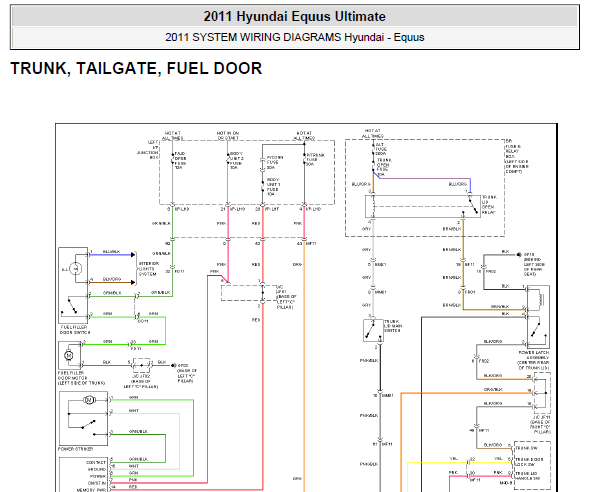
Task: Click the "TRUNK LID MAIN SWITCH" label
Action: pyautogui.click(x=393, y=326)
